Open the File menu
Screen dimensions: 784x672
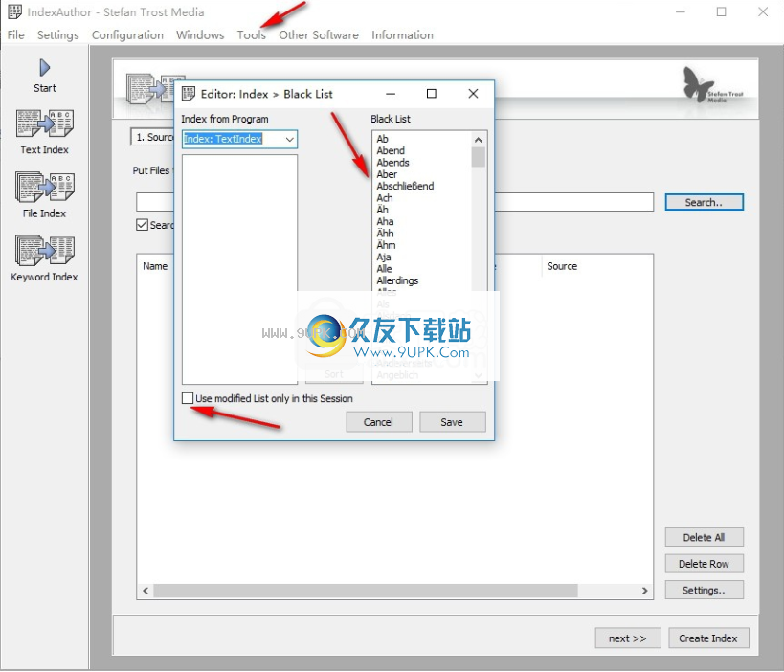click(15, 35)
